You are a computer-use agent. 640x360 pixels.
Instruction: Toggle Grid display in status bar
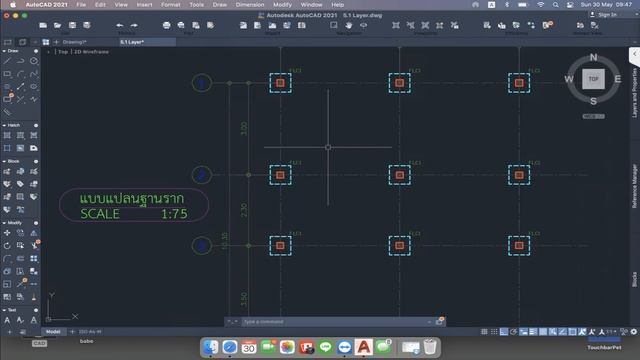484,332
